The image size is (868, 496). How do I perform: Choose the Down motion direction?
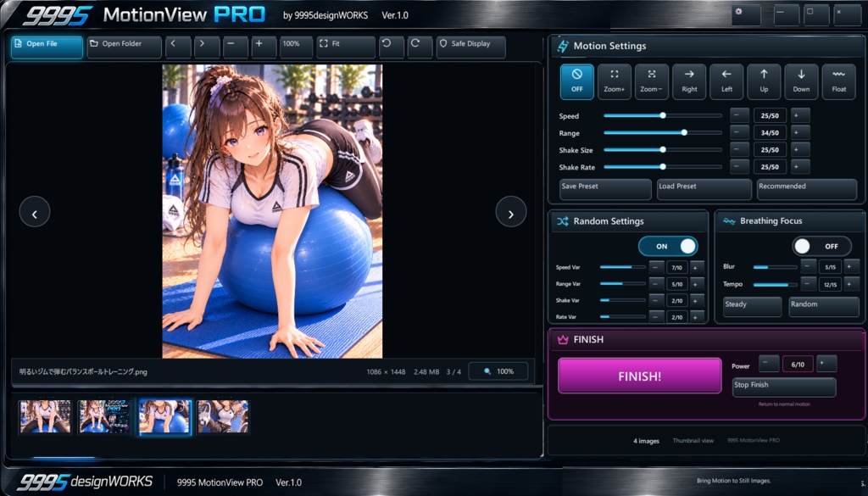(801, 81)
